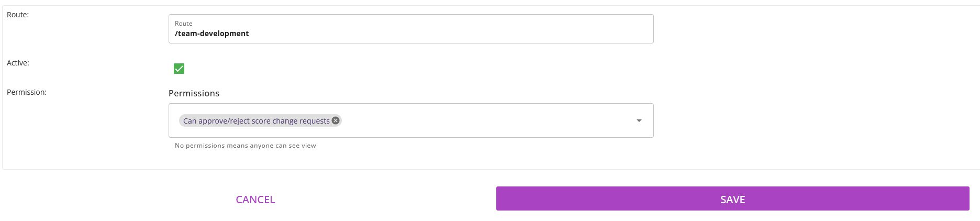Click the word "requests" in the permission chip
The height and width of the screenshot is (221, 980).
click(x=315, y=121)
